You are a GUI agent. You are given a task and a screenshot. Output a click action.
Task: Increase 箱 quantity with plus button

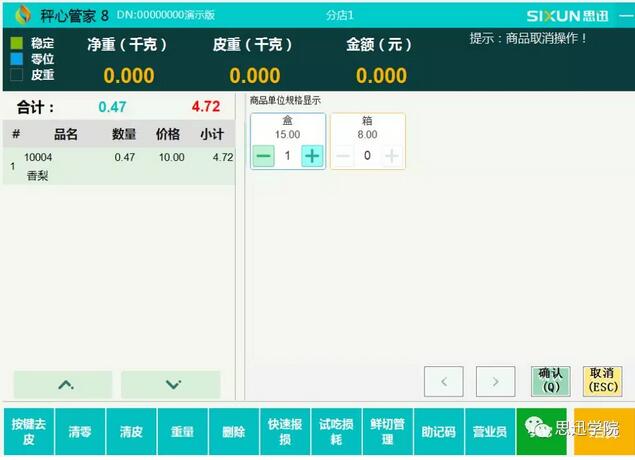click(392, 156)
